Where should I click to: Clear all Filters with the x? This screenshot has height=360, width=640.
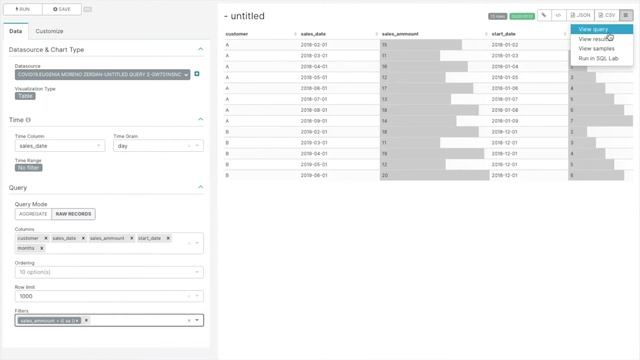click(189, 320)
